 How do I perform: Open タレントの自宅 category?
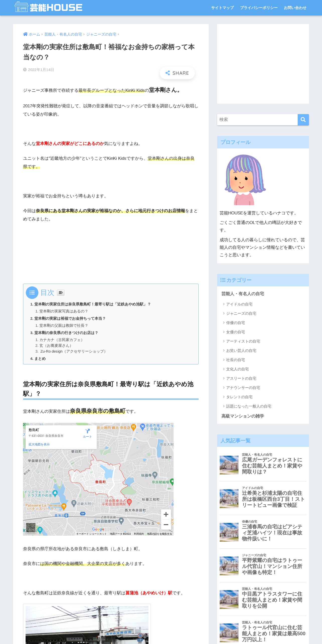[239, 397]
